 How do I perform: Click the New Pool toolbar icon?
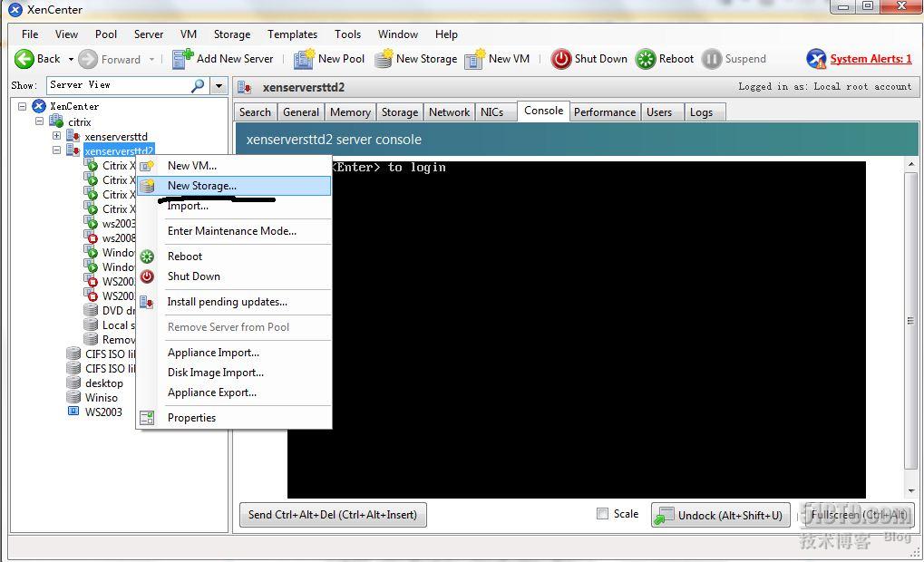tap(304, 59)
